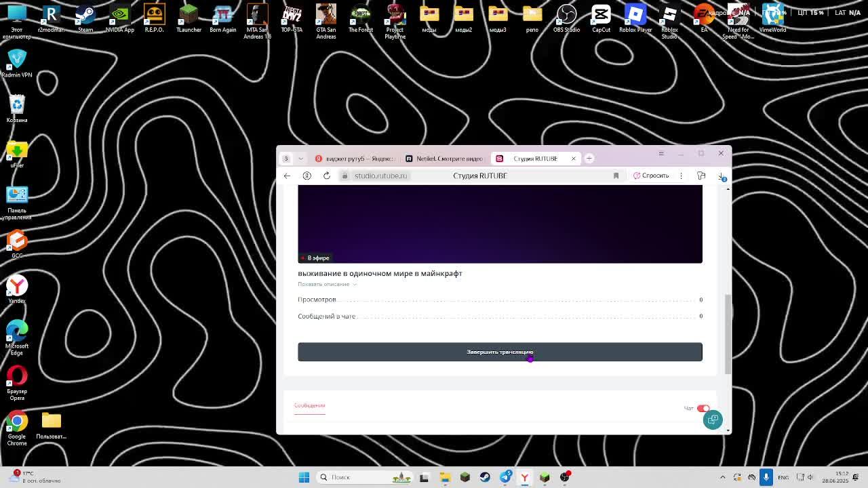Click the Спросить button in toolbar
This screenshot has height=488, width=868.
(x=651, y=176)
